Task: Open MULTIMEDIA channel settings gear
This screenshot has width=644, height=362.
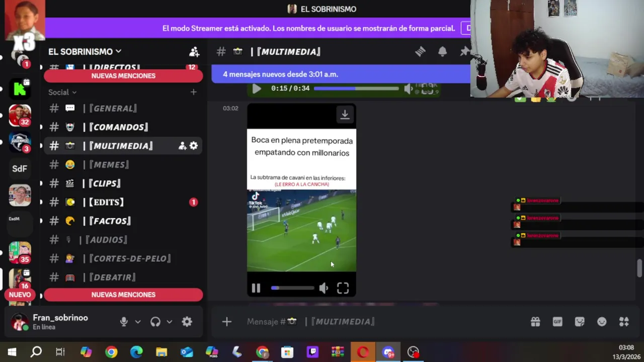Action: [x=194, y=146]
